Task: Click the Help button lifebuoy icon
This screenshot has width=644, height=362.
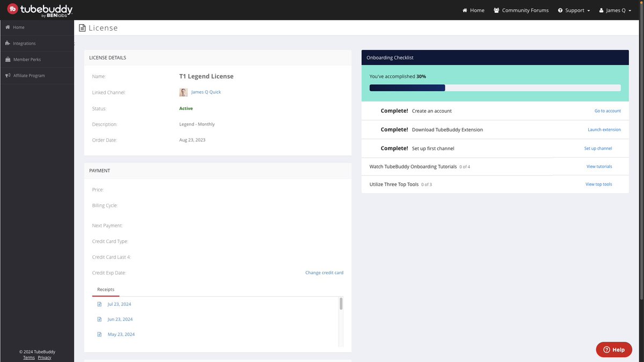Action: [607, 350]
